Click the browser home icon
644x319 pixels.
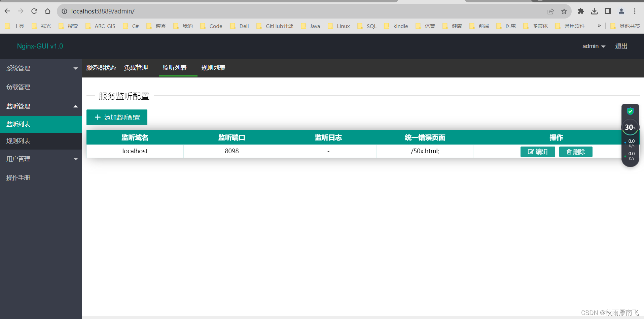point(47,11)
